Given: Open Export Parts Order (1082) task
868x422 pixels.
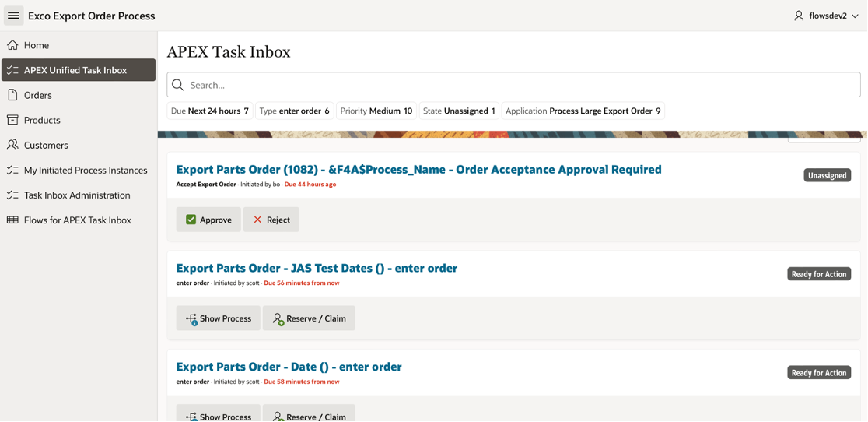Looking at the screenshot, I should tap(418, 170).
